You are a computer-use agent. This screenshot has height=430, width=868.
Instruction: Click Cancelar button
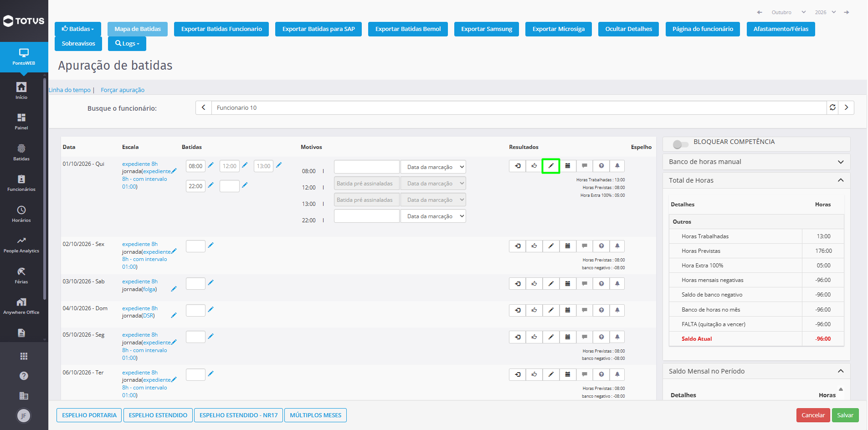click(x=813, y=415)
